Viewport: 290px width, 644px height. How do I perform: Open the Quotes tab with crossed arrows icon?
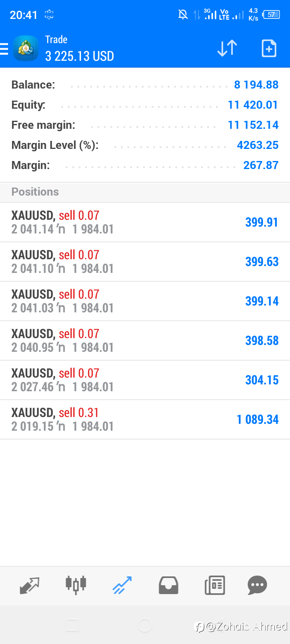coord(29,586)
